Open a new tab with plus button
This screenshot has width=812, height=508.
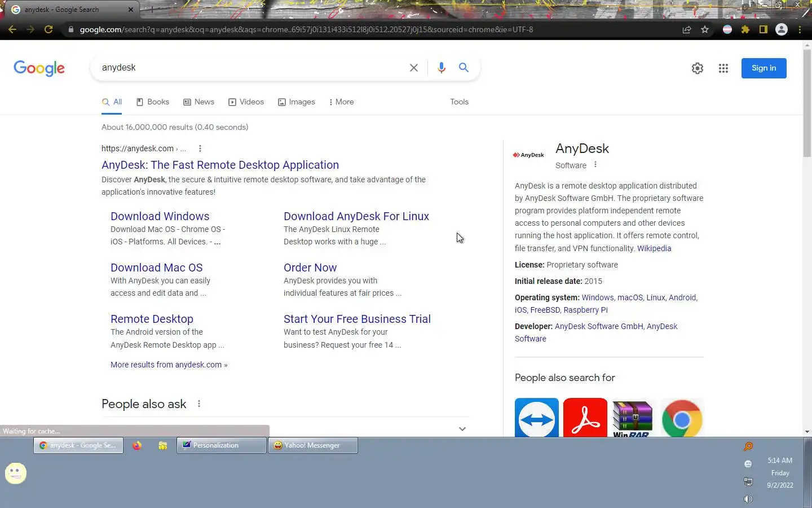point(151,10)
